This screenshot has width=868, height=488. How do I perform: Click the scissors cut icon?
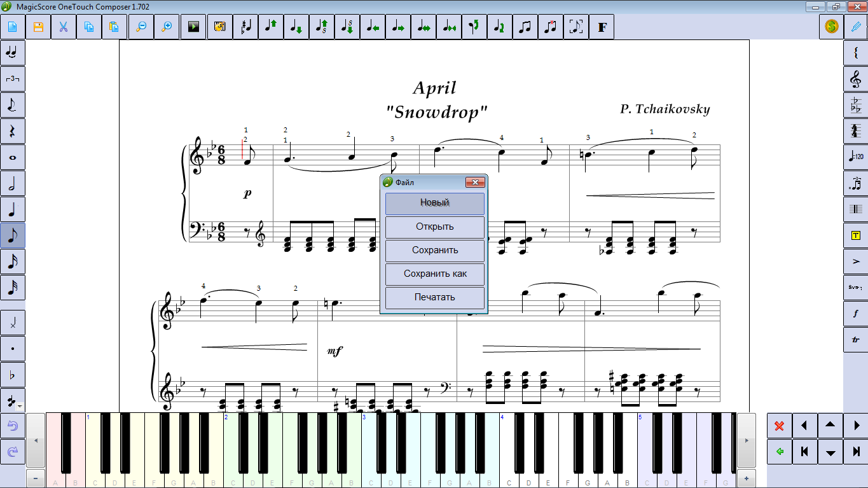64,27
